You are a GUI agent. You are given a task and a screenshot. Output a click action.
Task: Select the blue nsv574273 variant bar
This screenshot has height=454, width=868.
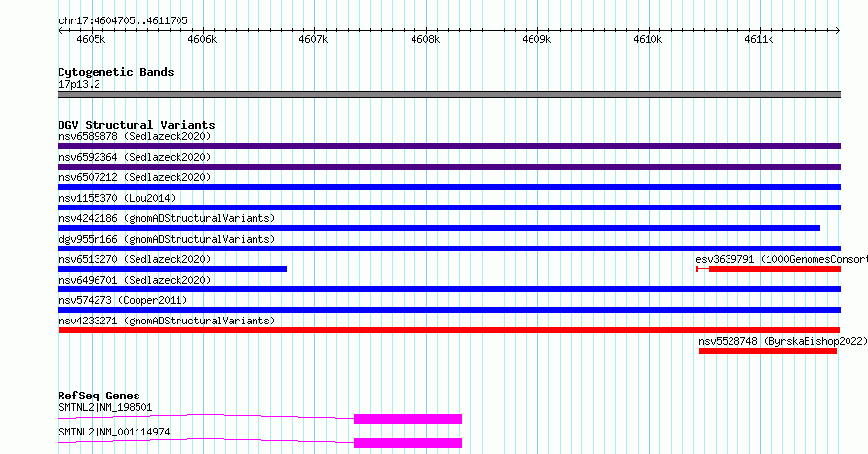(449, 310)
